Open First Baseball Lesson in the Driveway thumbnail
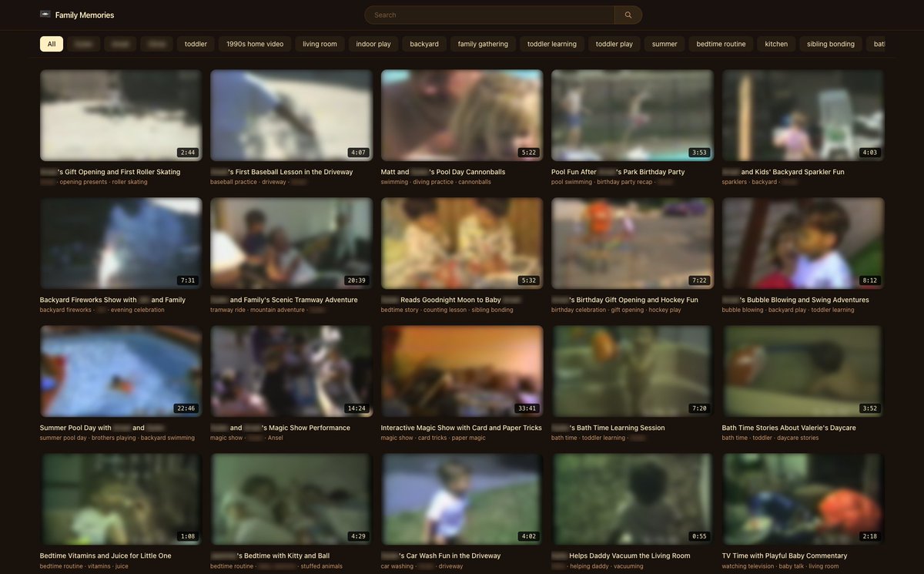924x574 pixels. [291, 115]
